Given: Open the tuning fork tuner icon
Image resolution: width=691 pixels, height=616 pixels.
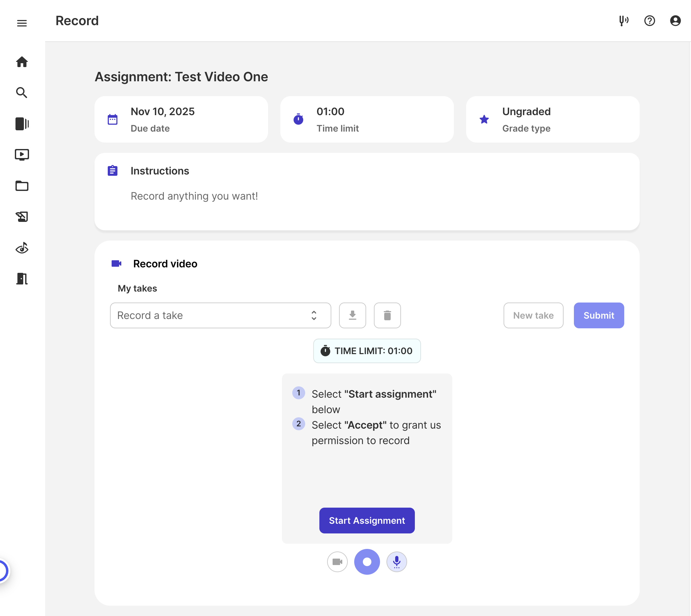Looking at the screenshot, I should click(623, 21).
